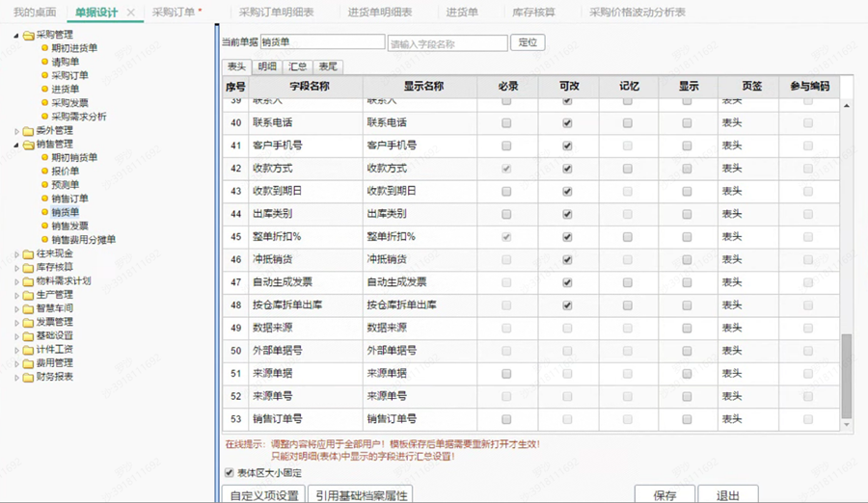The height and width of the screenshot is (503, 868).
Task: Click the 退出 button
Action: pyautogui.click(x=728, y=494)
